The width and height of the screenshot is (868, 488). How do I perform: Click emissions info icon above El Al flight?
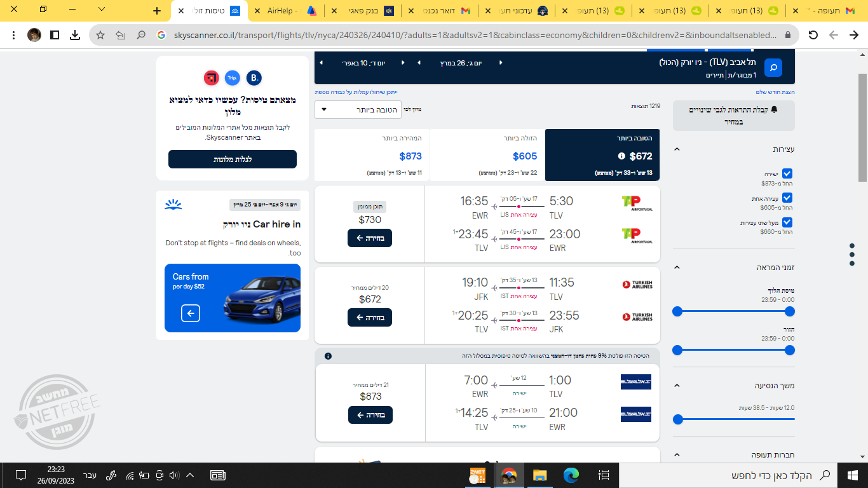328,356
